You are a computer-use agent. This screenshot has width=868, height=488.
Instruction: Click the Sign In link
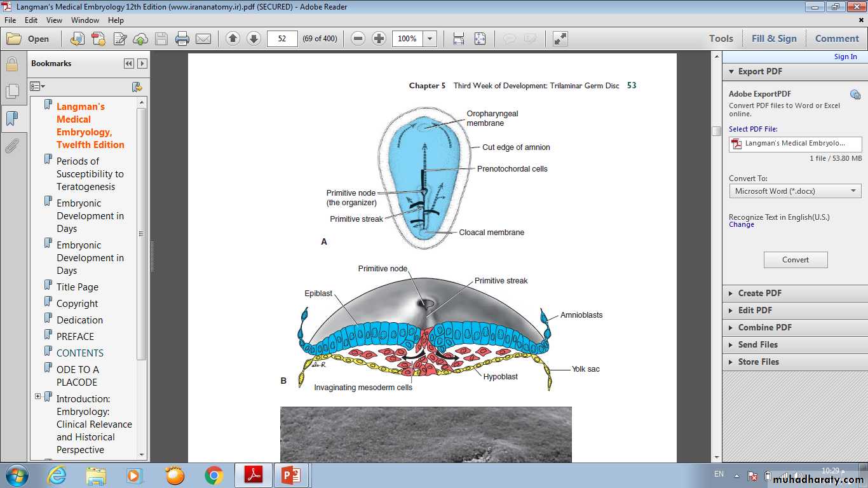[845, 57]
